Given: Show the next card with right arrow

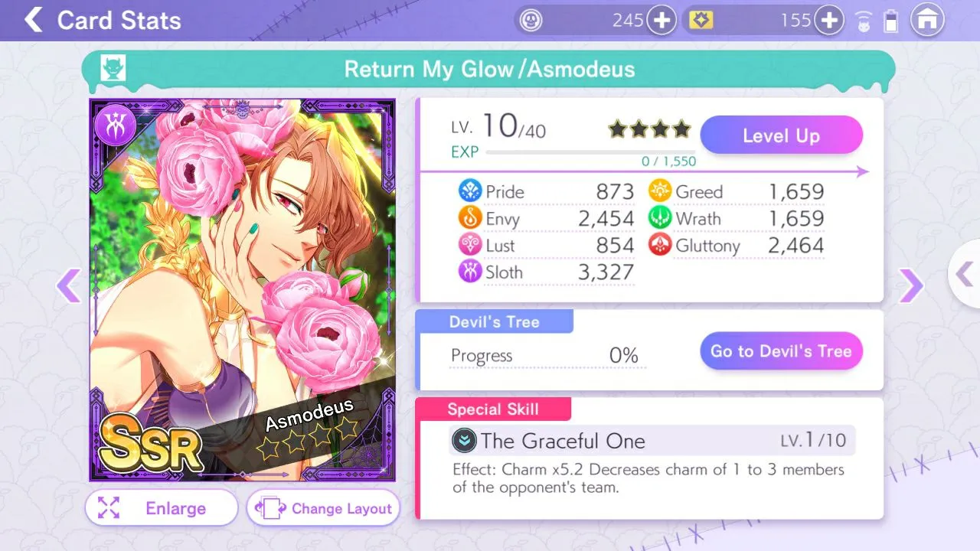Looking at the screenshot, I should [910, 285].
